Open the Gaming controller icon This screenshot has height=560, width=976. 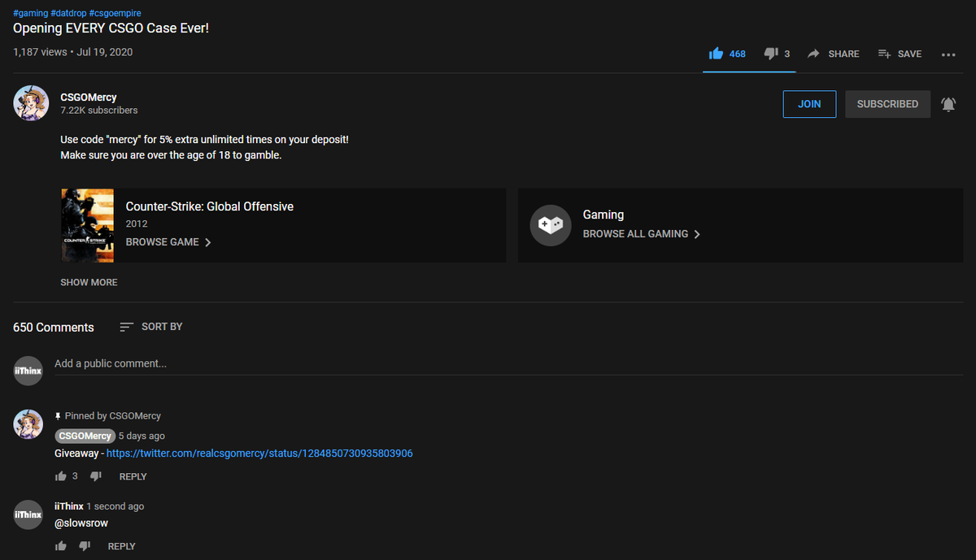coord(551,226)
